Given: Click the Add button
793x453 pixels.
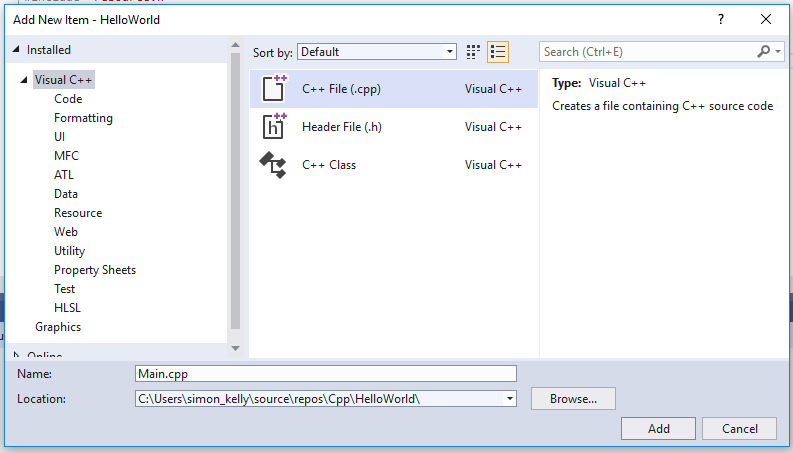Looking at the screenshot, I should [x=658, y=428].
